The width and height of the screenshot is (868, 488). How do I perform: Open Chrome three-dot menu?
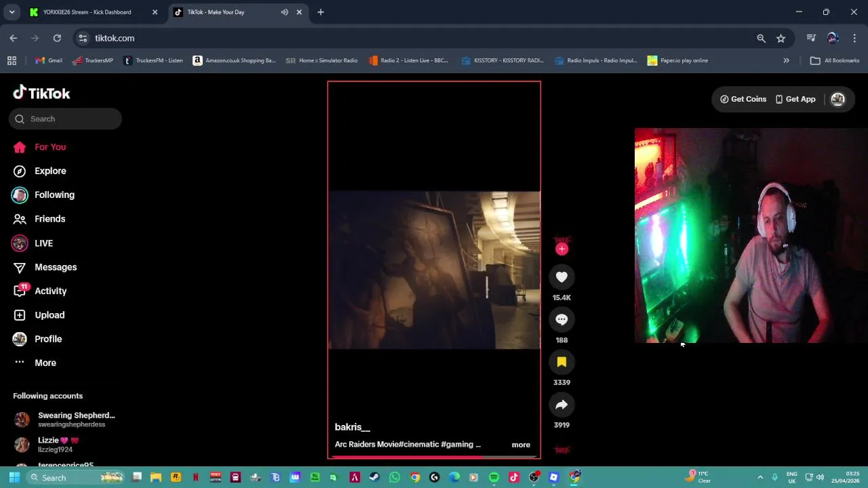coord(854,38)
